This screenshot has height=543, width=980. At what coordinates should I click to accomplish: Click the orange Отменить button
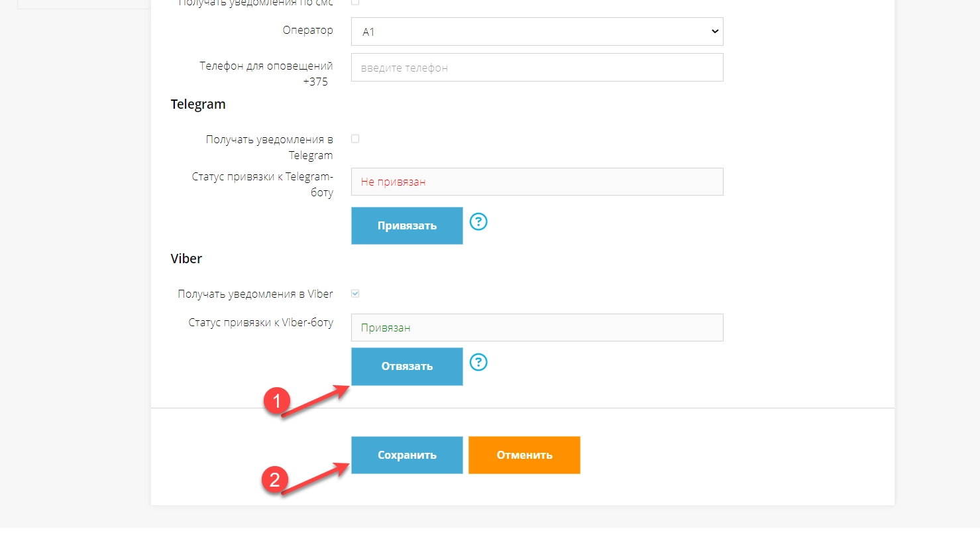[x=524, y=455]
